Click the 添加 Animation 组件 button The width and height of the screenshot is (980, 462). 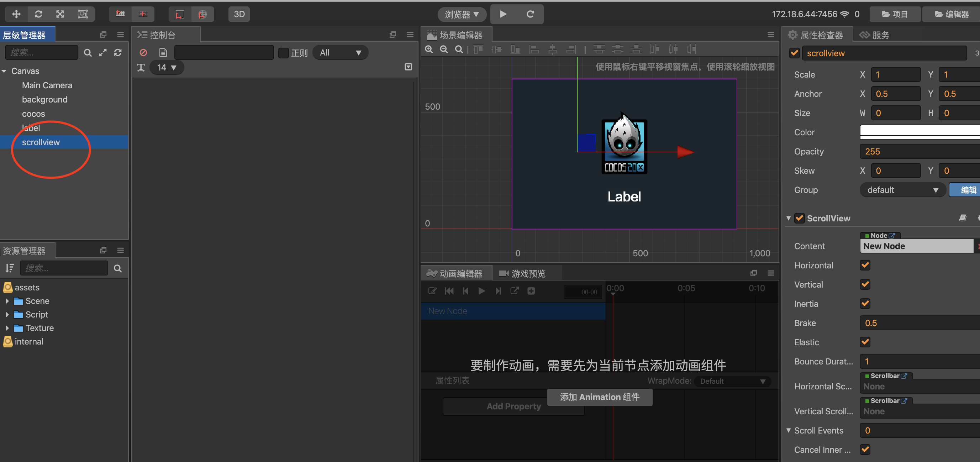click(x=599, y=397)
